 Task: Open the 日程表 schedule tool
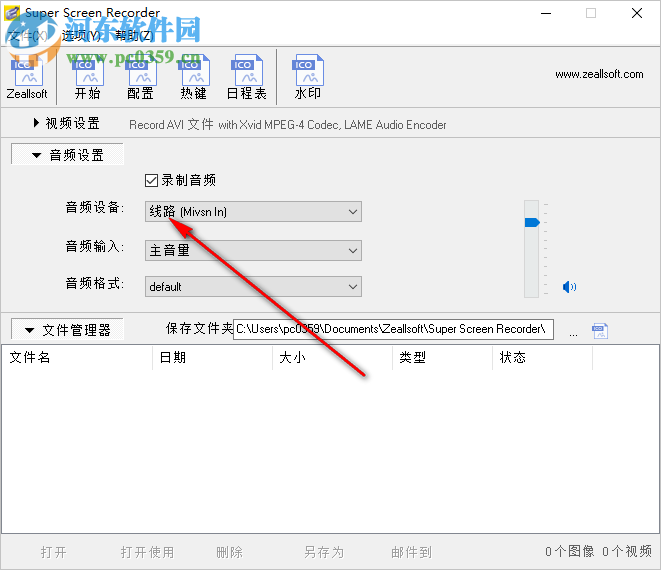pyautogui.click(x=247, y=77)
